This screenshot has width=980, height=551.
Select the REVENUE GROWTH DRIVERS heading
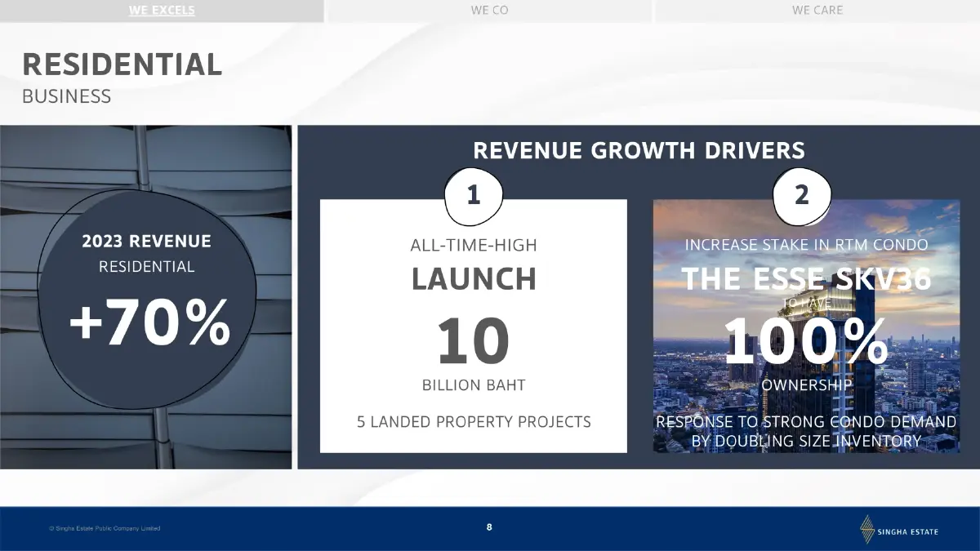639,150
